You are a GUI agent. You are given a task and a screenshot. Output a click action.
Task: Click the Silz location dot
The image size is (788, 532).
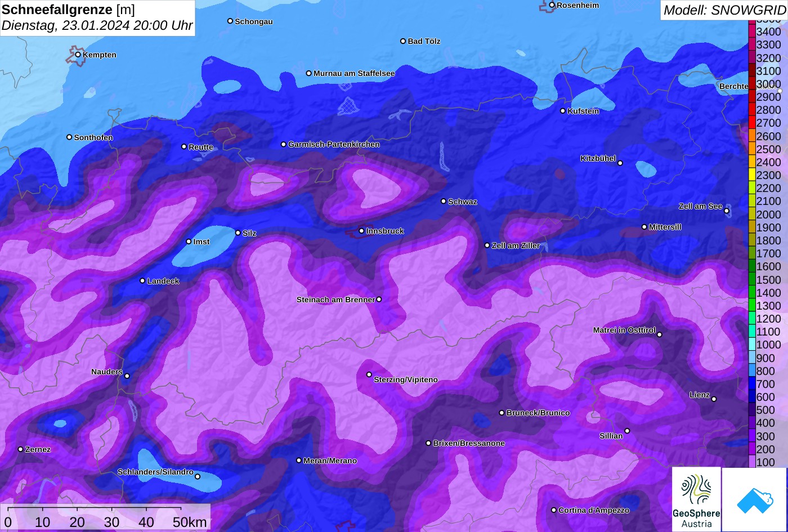click(x=238, y=233)
